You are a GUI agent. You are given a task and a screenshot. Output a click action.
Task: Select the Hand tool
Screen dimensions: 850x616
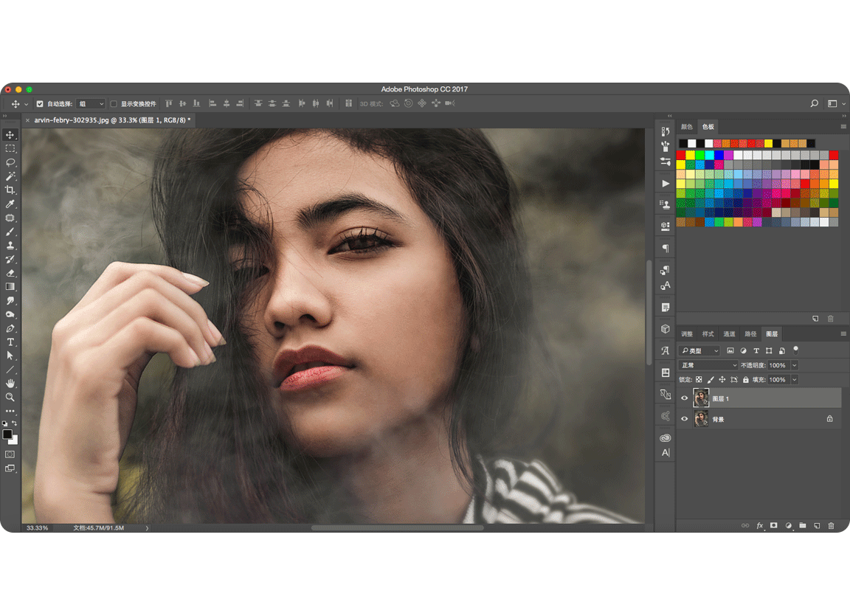[10, 384]
